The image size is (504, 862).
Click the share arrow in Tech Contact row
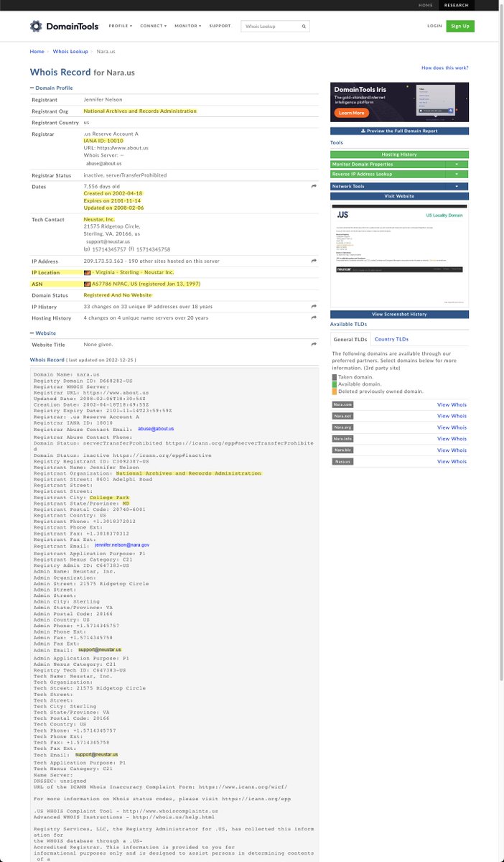314,219
